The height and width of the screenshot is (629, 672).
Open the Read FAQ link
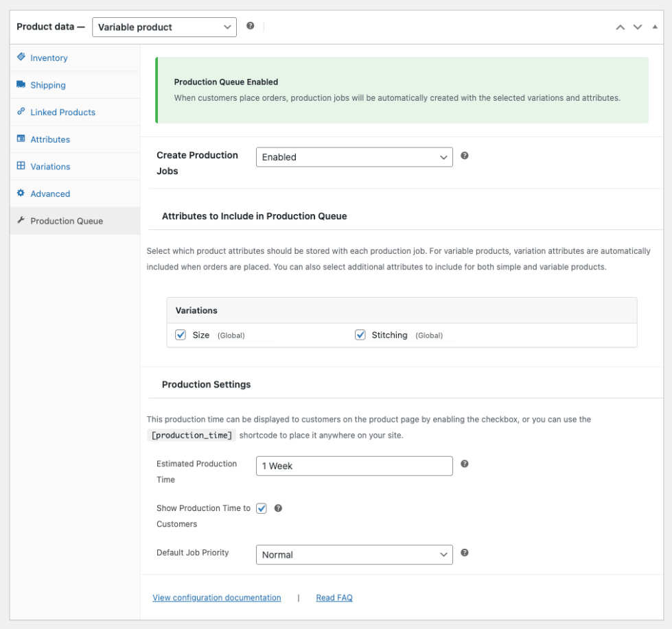tap(334, 597)
